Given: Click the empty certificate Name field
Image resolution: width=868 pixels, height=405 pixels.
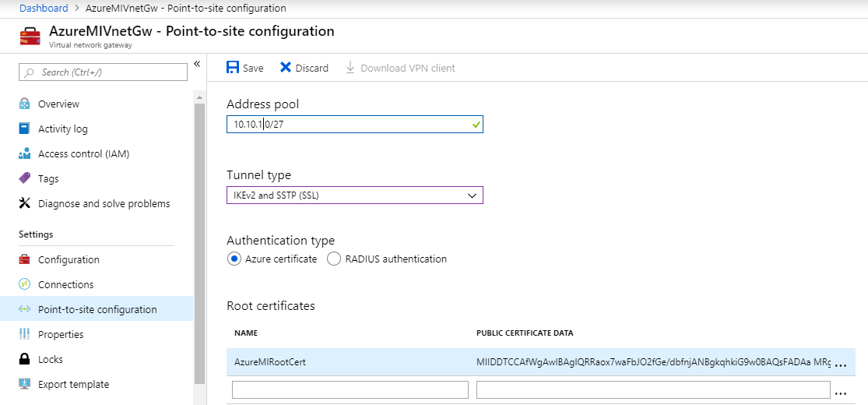Looking at the screenshot, I should click(x=350, y=389).
